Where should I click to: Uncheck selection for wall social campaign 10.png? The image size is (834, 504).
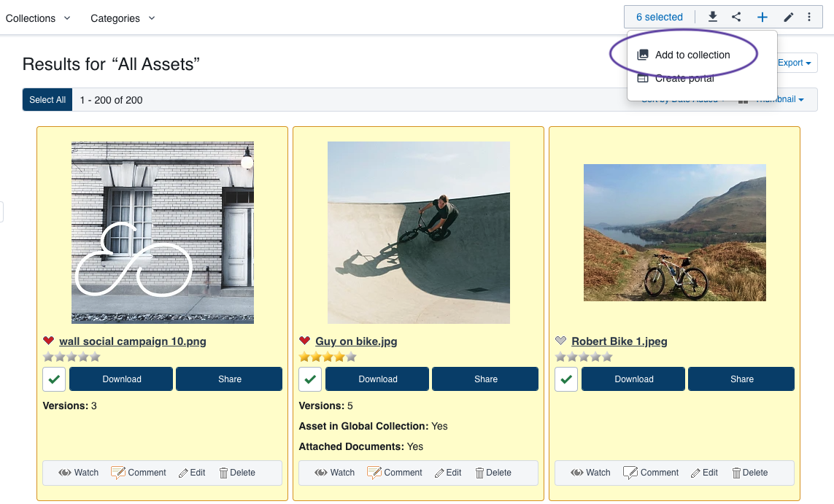53,379
